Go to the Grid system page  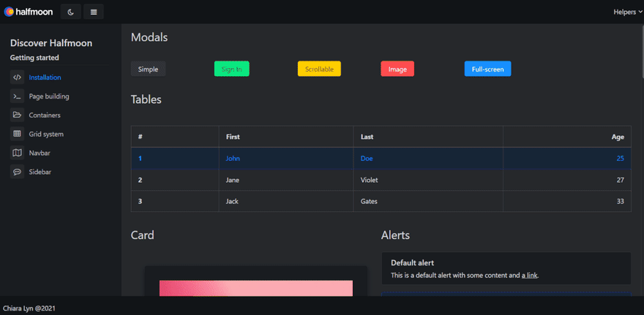tap(46, 134)
